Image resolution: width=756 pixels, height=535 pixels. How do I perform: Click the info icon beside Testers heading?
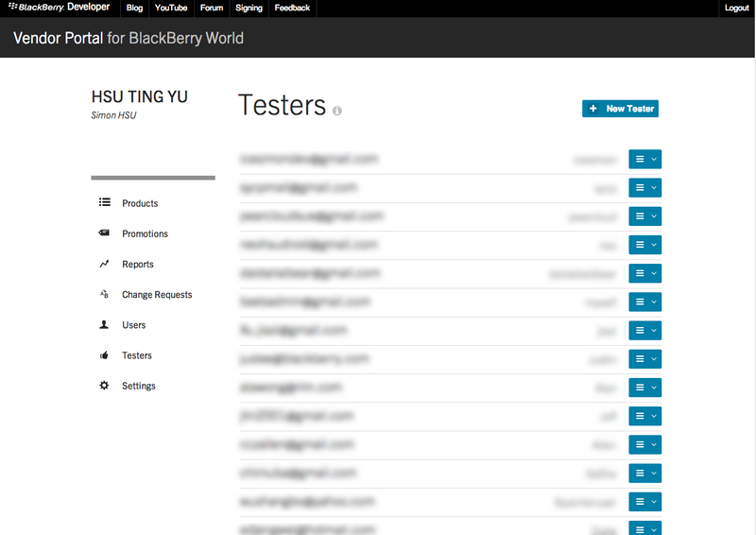coord(337,111)
